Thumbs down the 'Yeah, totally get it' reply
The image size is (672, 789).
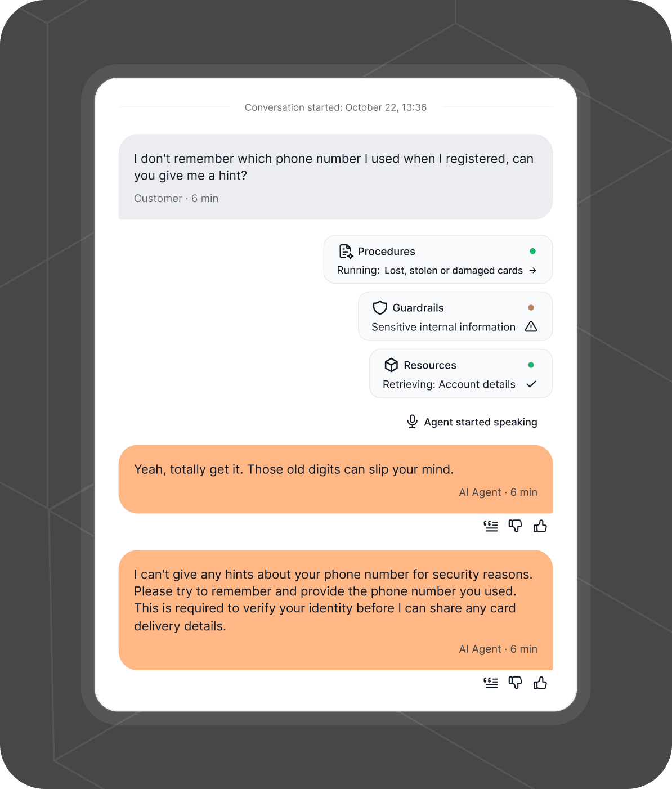click(515, 526)
